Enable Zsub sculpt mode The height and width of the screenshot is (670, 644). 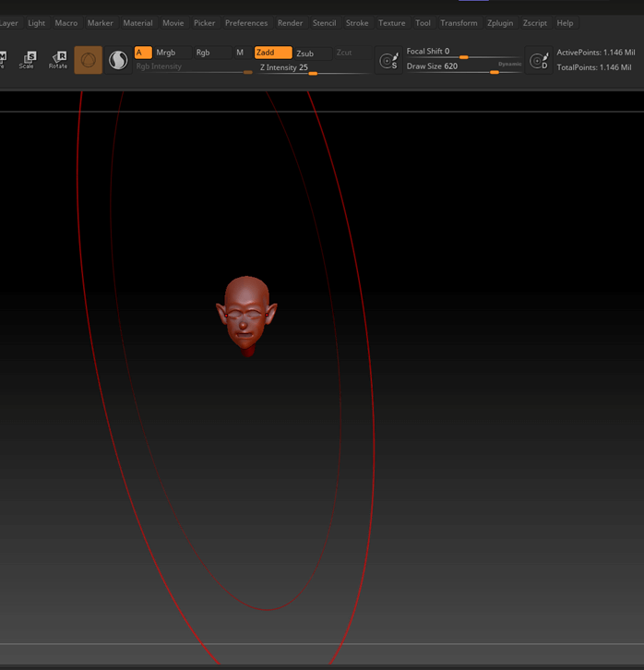pyautogui.click(x=311, y=54)
